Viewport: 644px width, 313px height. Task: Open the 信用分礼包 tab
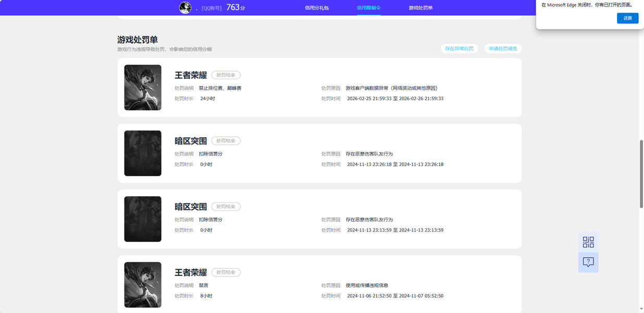pos(317,8)
